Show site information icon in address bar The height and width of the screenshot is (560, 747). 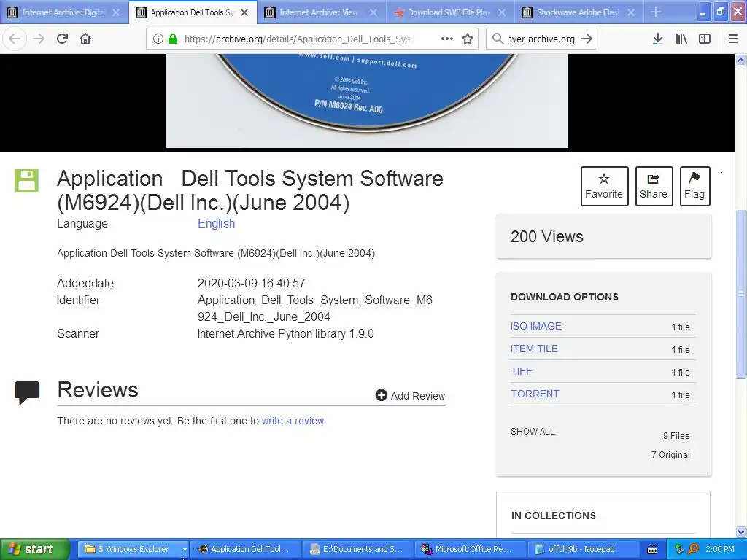(x=158, y=39)
